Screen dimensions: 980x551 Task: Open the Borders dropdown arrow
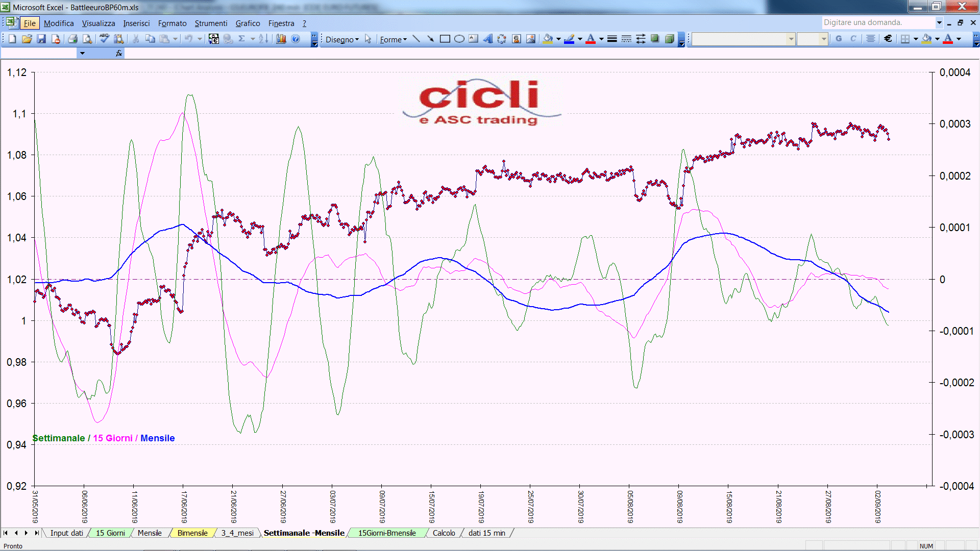click(x=916, y=39)
